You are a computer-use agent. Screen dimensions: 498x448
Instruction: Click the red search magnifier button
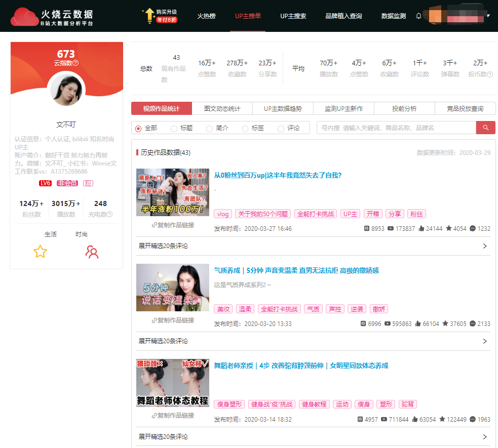[485, 128]
